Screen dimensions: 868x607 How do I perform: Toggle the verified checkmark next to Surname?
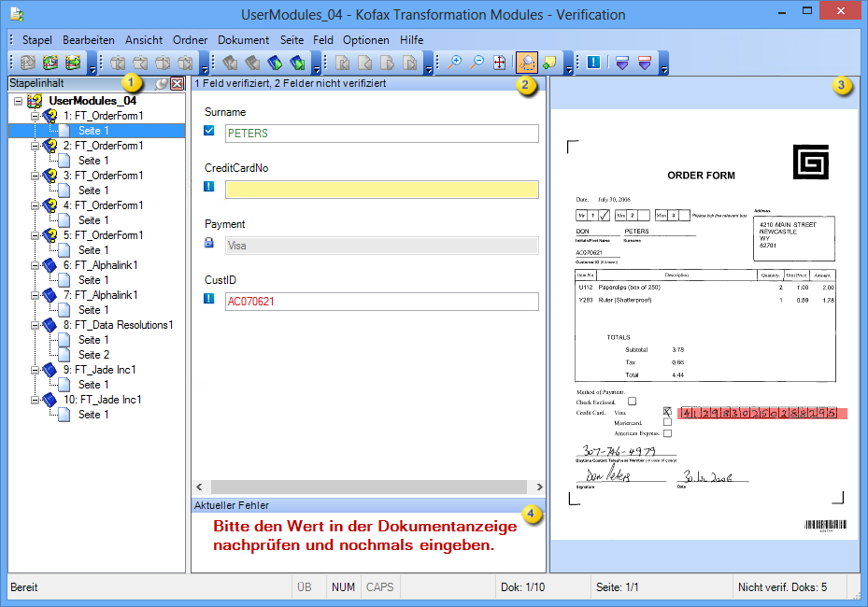tap(209, 131)
